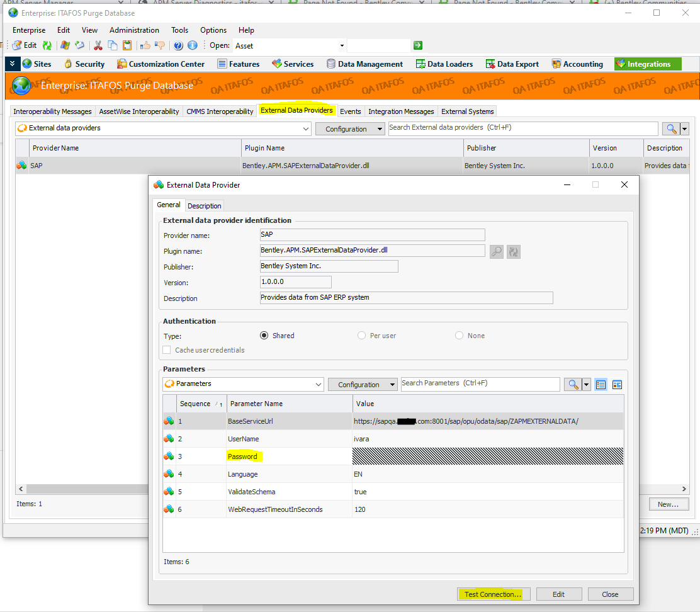This screenshot has height=612, width=700.
Task: Select the Password parameter row
Action: click(393, 456)
